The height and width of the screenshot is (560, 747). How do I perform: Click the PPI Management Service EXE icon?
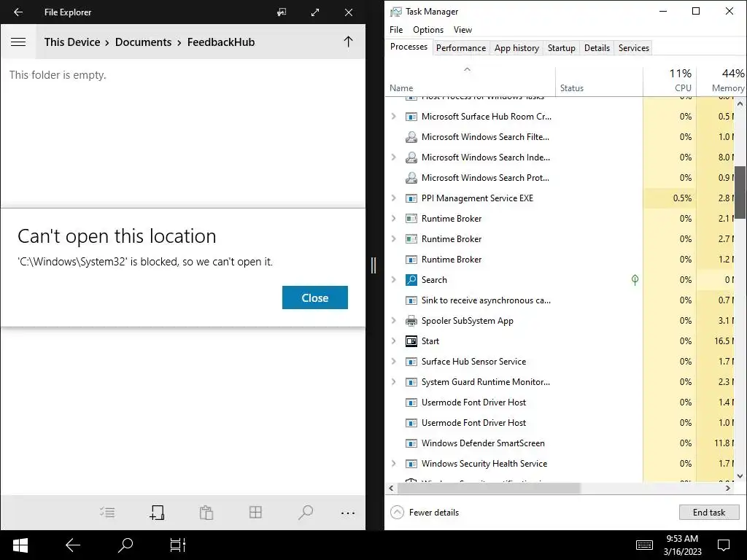click(x=411, y=198)
